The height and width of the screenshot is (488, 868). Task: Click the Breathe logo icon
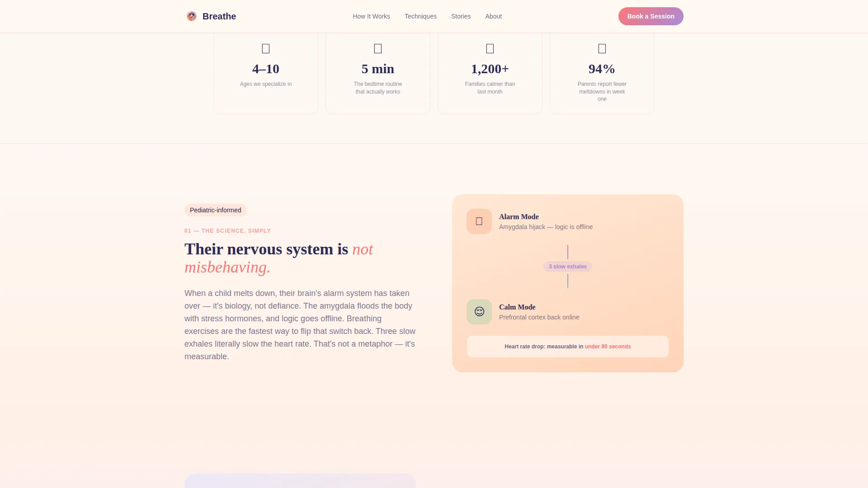pos(192,16)
